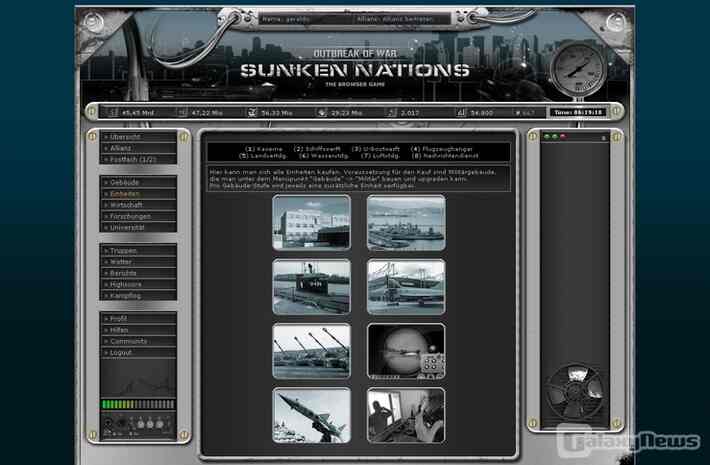Open the Kaserne barracks building thumbnail

coord(312,223)
